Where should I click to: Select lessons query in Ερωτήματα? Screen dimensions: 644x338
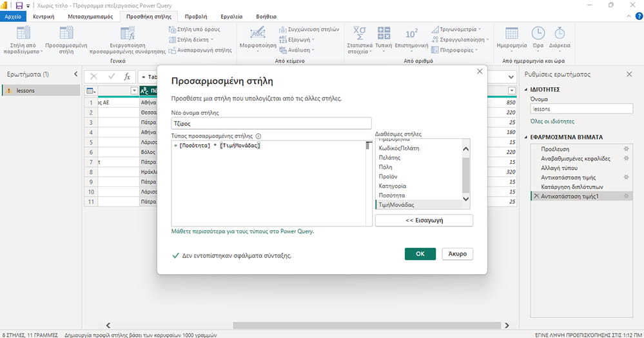(41, 90)
